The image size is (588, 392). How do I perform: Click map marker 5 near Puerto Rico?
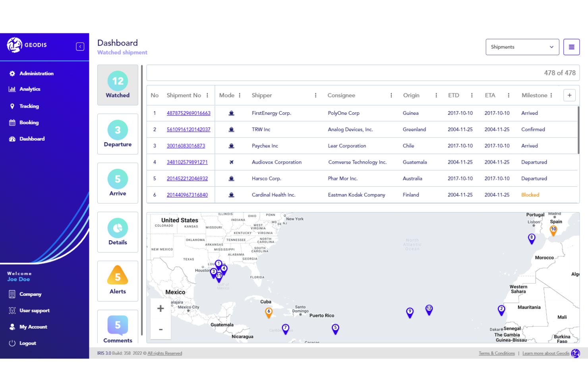tap(335, 329)
